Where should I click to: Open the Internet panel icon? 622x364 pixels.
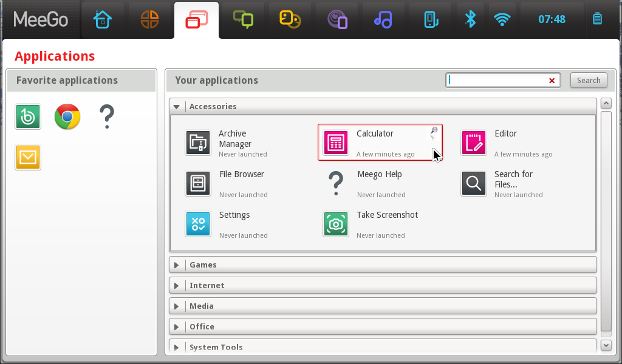[x=337, y=19]
